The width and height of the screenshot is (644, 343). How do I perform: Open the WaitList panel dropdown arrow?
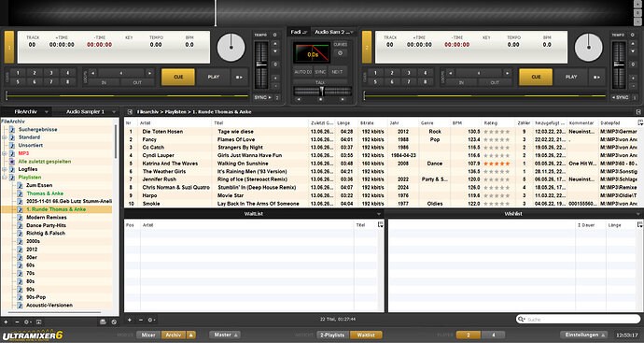point(379,214)
